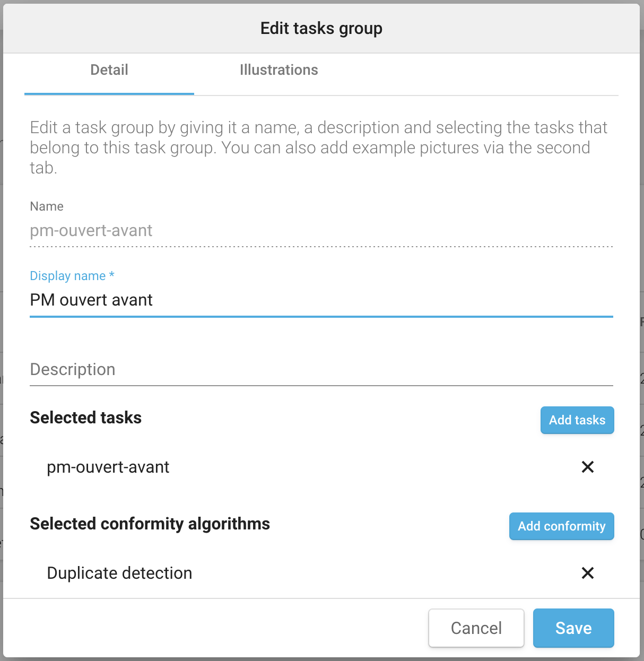Switch to the Illustrations tab

[x=279, y=70]
